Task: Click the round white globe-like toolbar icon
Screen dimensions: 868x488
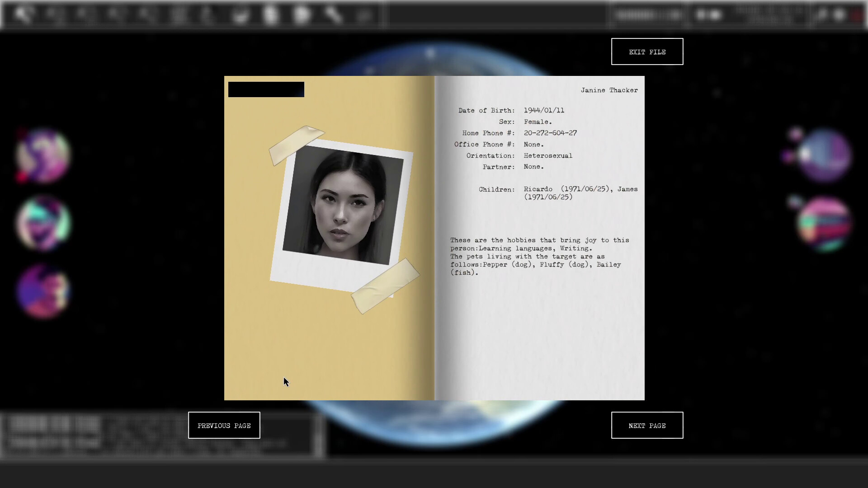Action: [x=302, y=15]
